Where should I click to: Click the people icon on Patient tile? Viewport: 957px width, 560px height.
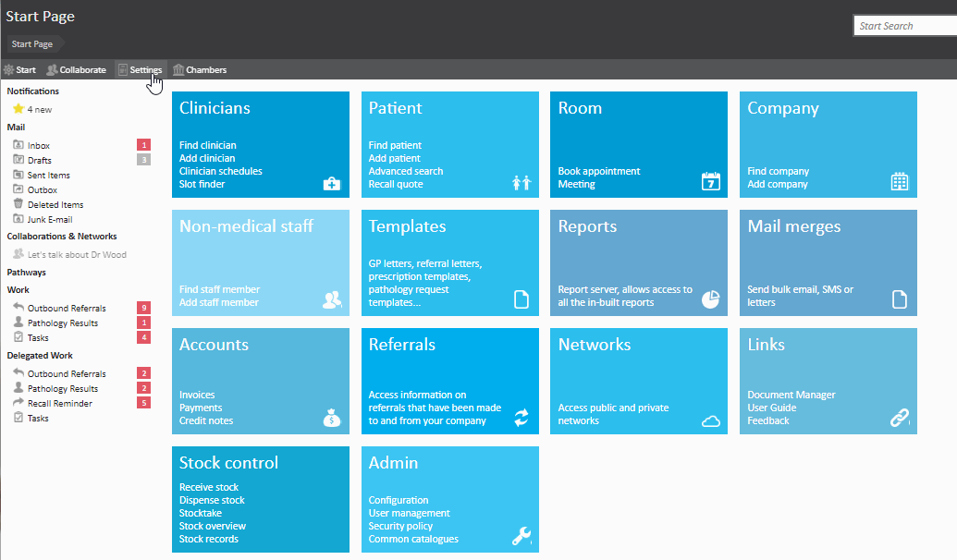pos(521,182)
